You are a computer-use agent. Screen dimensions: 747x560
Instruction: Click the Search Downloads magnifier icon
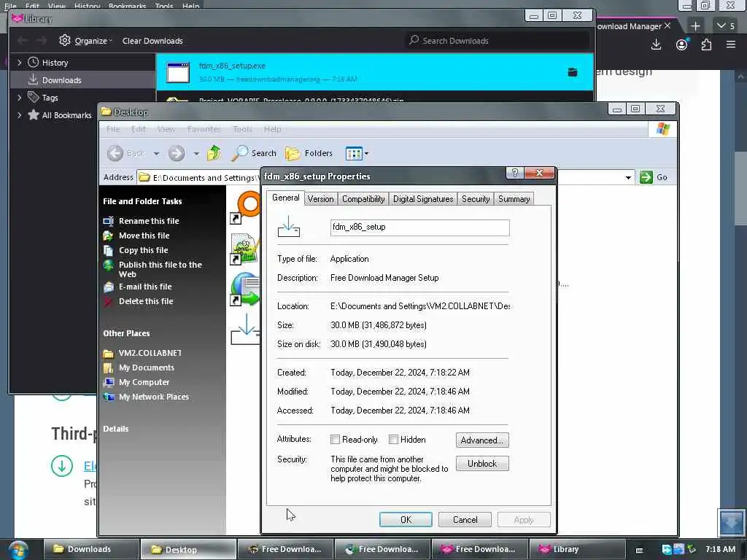click(x=414, y=40)
